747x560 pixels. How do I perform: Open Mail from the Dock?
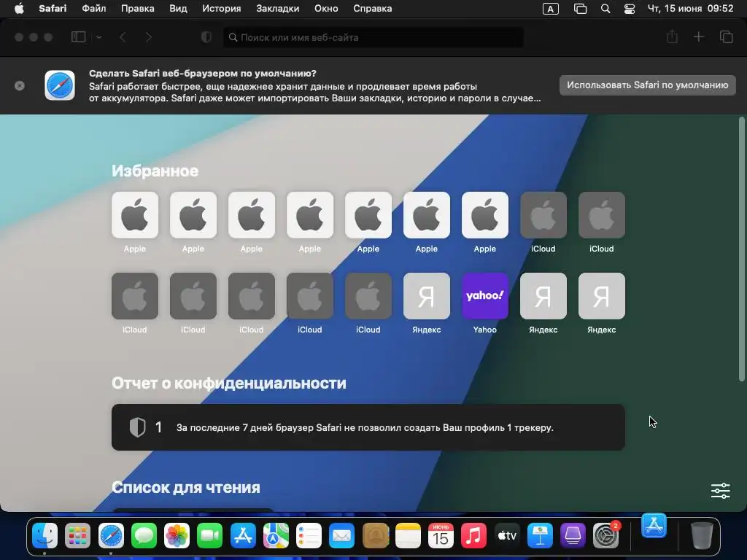click(341, 536)
